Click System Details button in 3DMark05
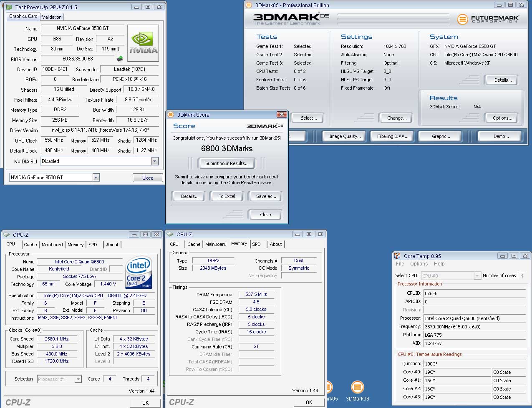The width and height of the screenshot is (532, 408). click(503, 80)
